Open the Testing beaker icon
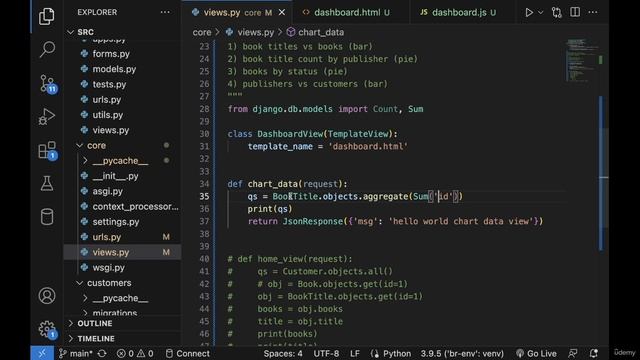640x360 pixels. [47, 184]
